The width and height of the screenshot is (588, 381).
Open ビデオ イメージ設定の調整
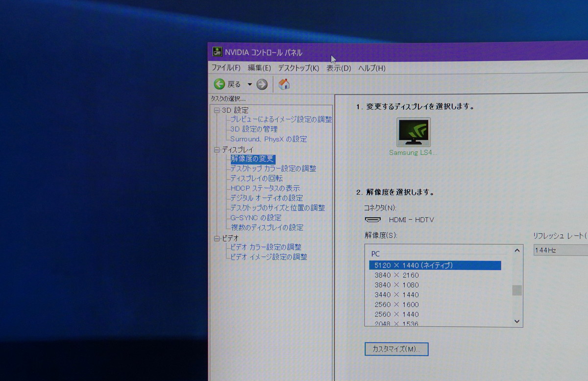(x=269, y=257)
